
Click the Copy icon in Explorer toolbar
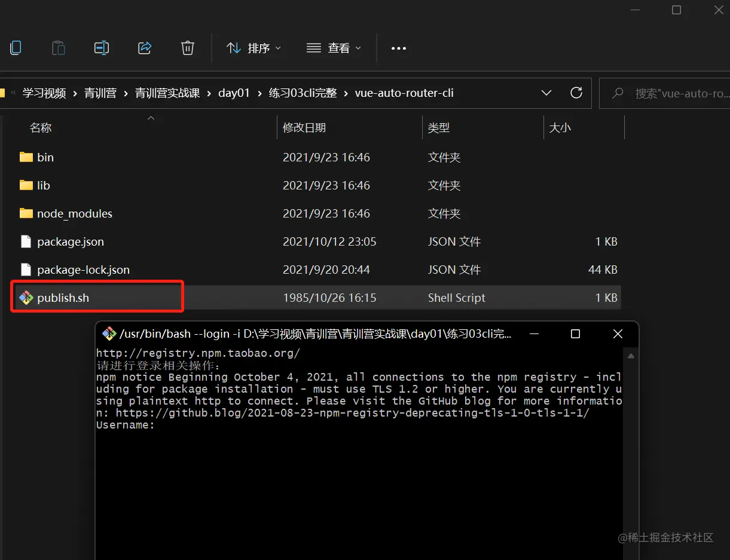(x=16, y=48)
